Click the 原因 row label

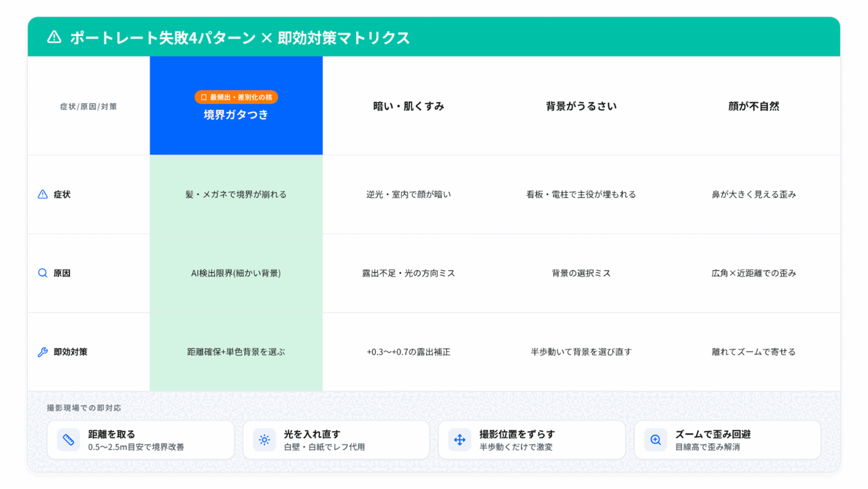point(62,273)
